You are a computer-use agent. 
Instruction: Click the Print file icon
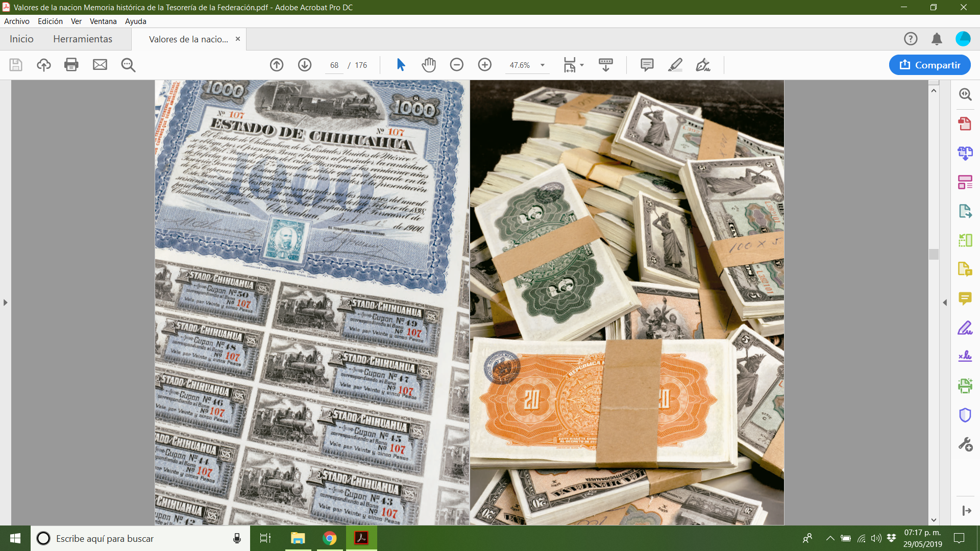pos(71,65)
